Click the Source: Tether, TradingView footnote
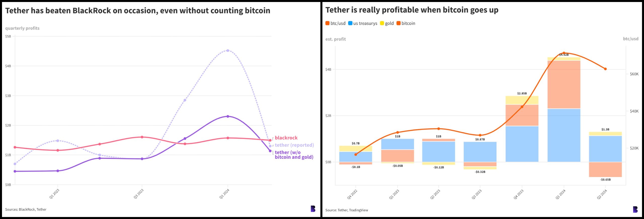644x219 pixels. pos(346,210)
